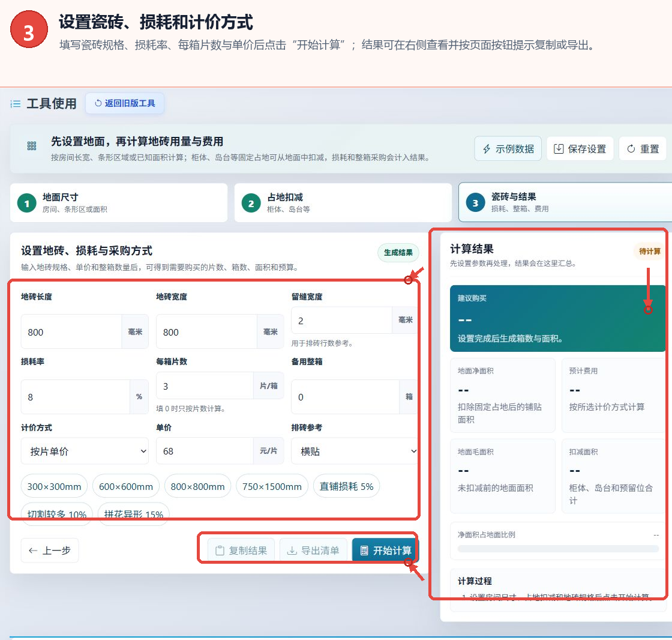Click the 地砖长度 input field
The image size is (672, 640).
click(x=71, y=332)
